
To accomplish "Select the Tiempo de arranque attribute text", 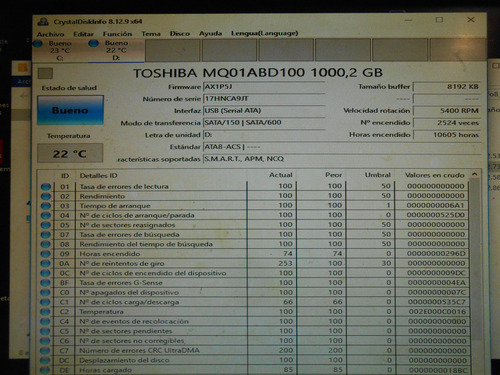I will pyautogui.click(x=115, y=206).
